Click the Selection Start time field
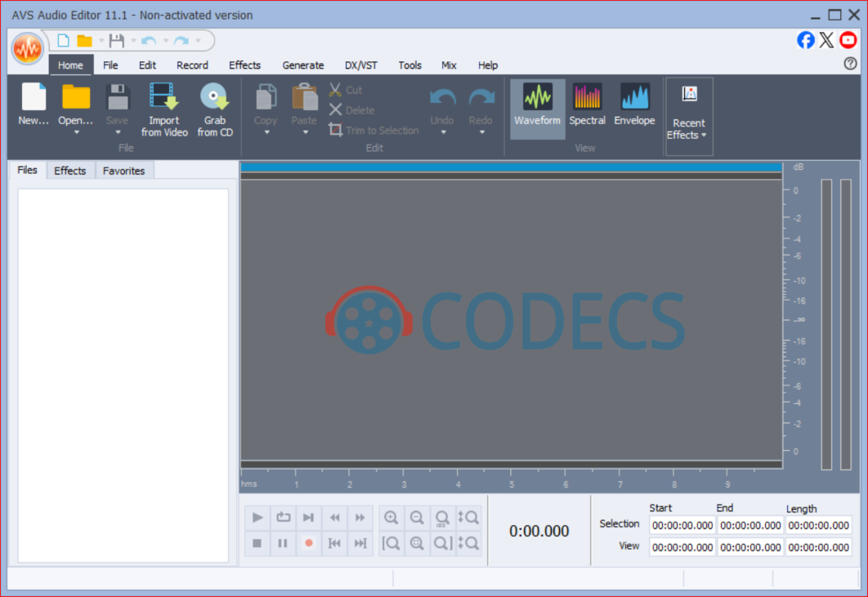The width and height of the screenshot is (868, 597). pyautogui.click(x=682, y=526)
